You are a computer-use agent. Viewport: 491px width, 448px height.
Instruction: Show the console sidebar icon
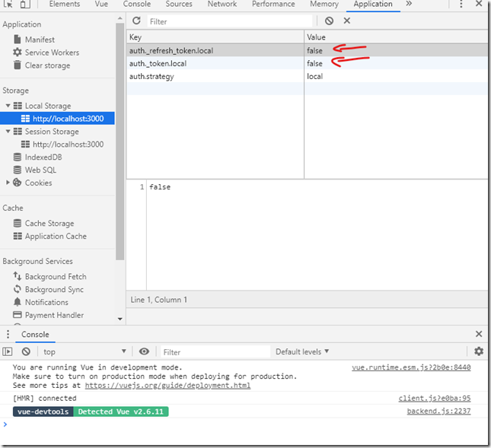click(x=8, y=352)
